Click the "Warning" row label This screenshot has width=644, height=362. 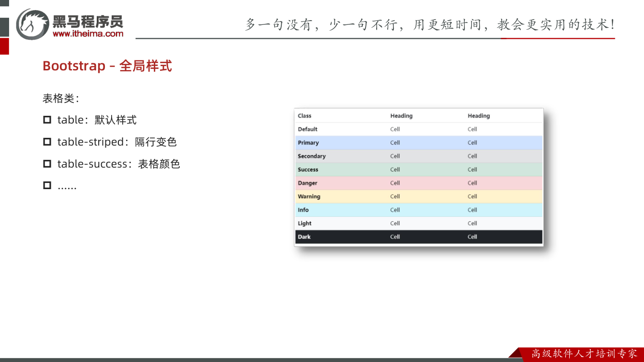(x=309, y=196)
